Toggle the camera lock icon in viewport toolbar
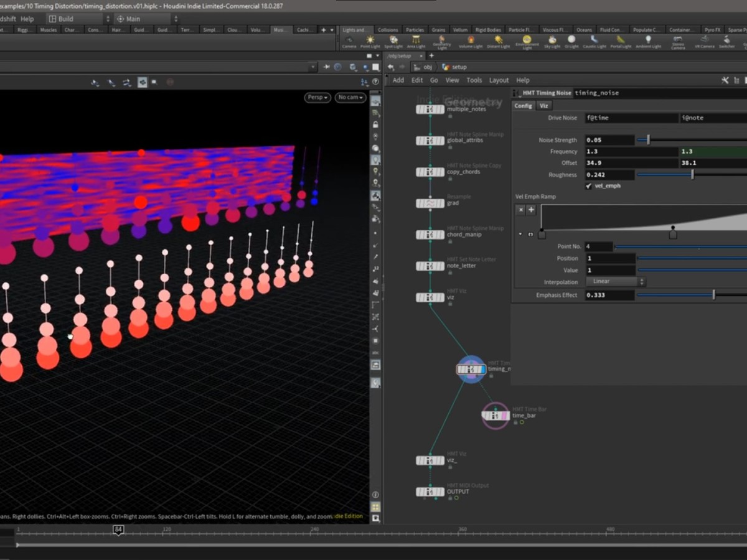Viewport: 747px width, 560px height. point(376,124)
